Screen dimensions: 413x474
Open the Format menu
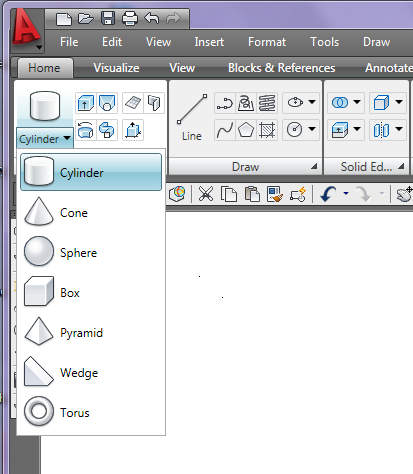267,42
